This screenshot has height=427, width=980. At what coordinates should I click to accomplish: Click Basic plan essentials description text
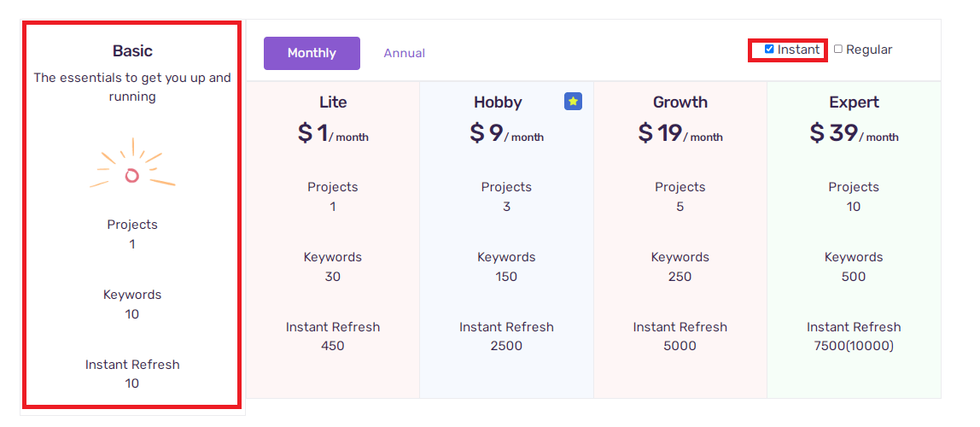[132, 87]
